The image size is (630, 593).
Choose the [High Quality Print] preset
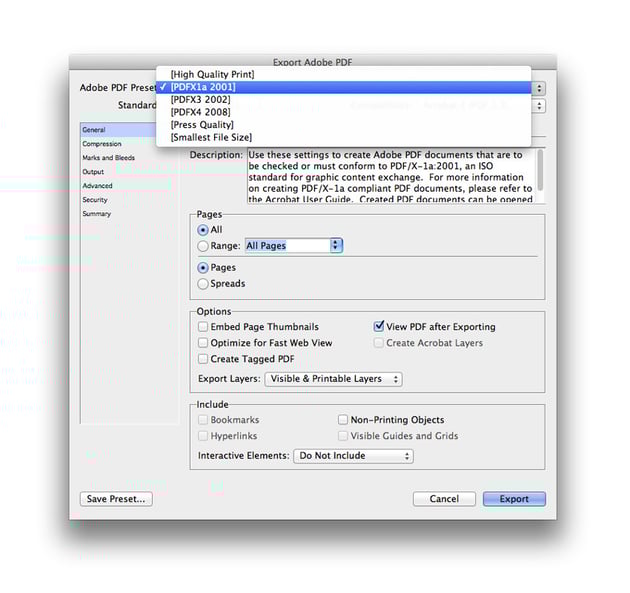344,74
